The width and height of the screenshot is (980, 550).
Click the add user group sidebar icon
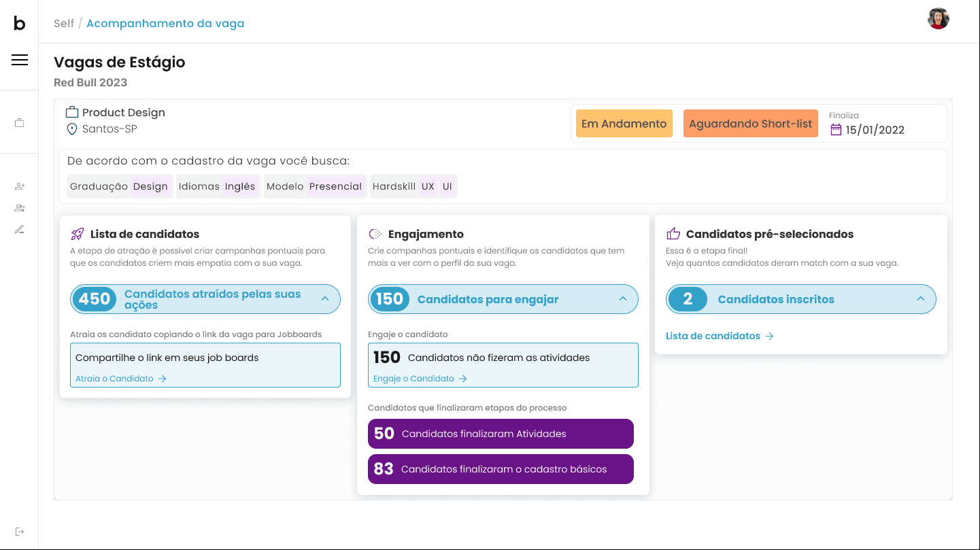tap(20, 208)
